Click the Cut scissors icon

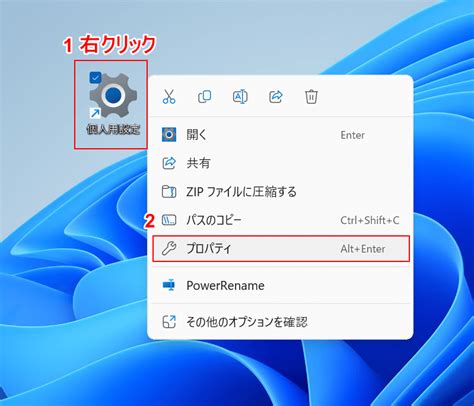(169, 97)
